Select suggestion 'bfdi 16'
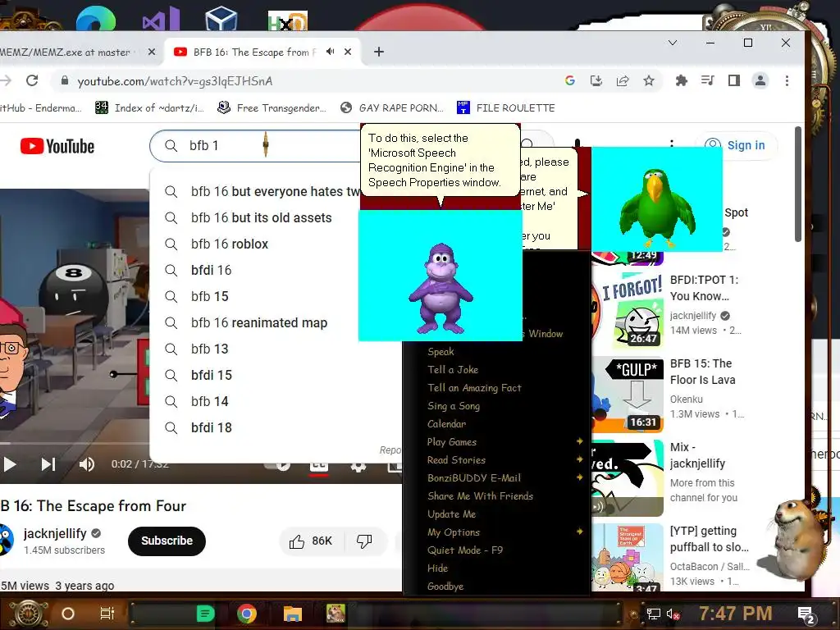This screenshot has height=630, width=840. pos(211,271)
